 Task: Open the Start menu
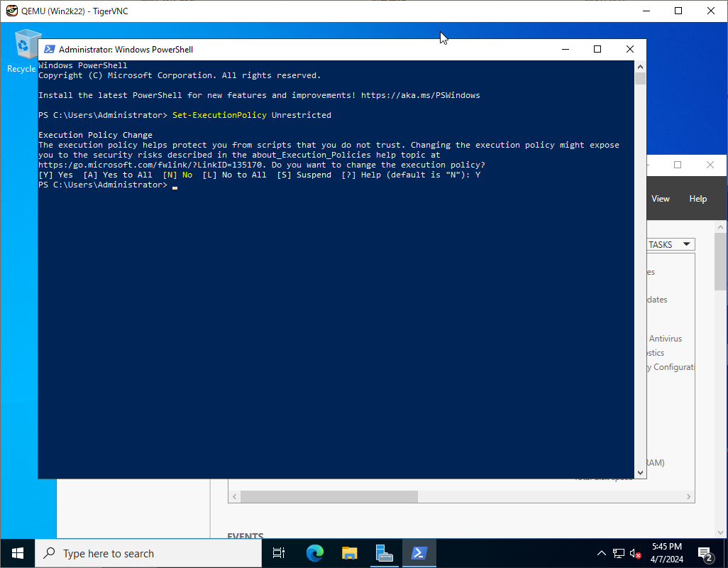(x=16, y=553)
